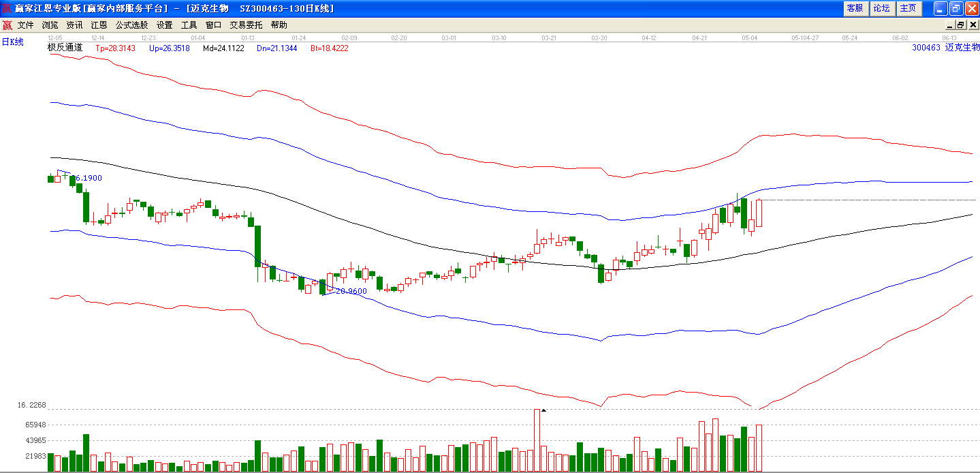Click the red 赢 application icon in title bar
The height and width of the screenshot is (473, 980).
click(x=7, y=8)
